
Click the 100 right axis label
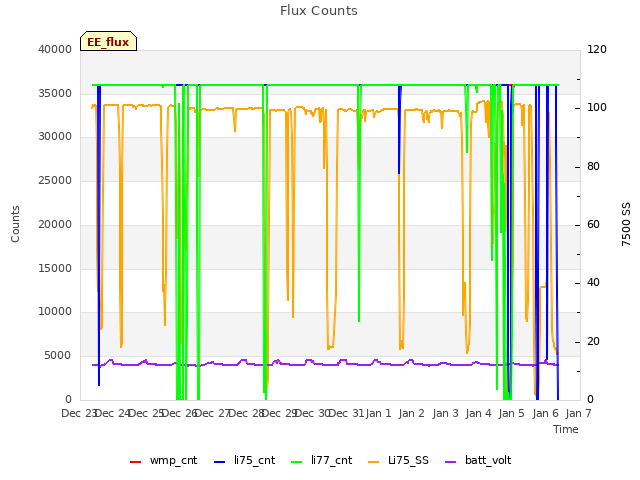click(597, 107)
